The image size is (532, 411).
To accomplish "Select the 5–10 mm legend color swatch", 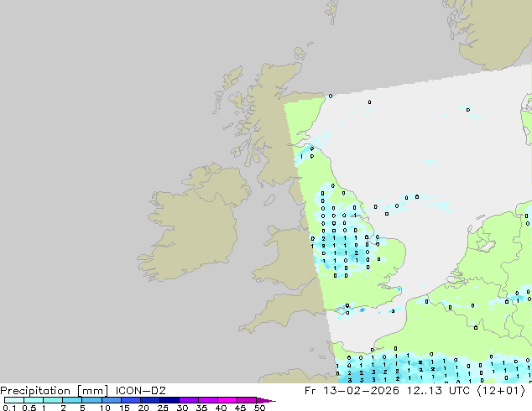I will coord(91,400).
